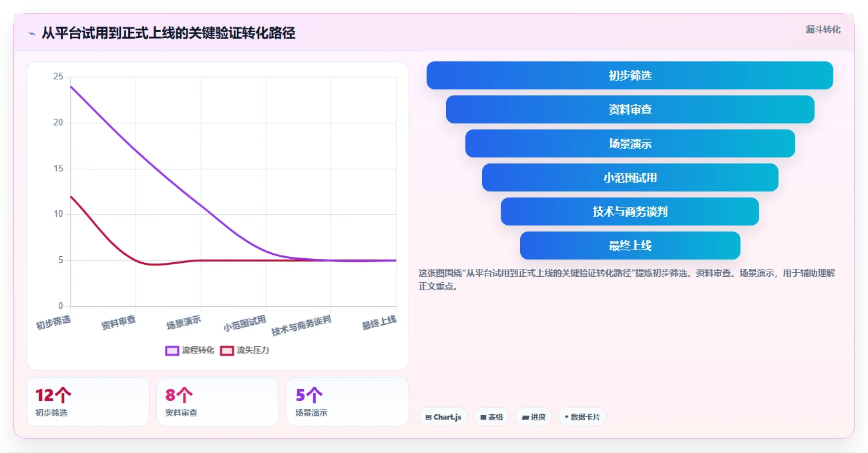Click the 漏斗转化 label in header

[x=823, y=29]
